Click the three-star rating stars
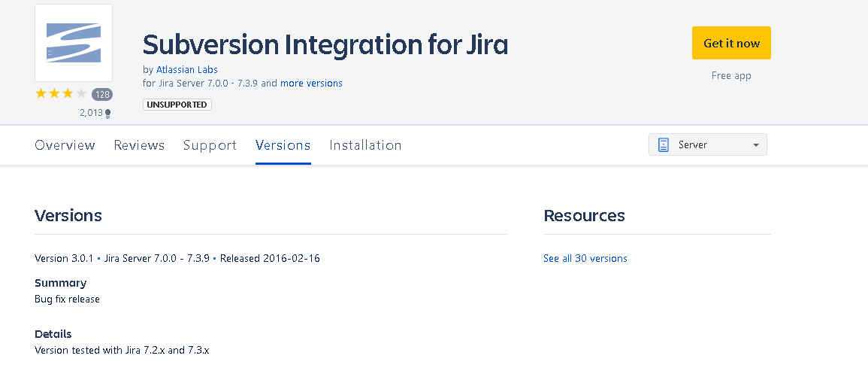This screenshot has width=868, height=383. pos(61,93)
